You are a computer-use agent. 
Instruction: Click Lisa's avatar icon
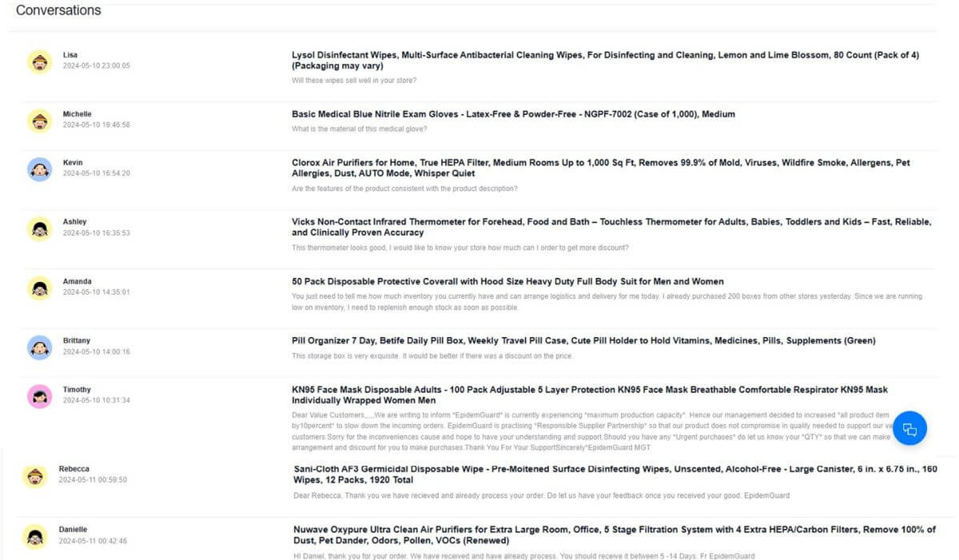click(x=40, y=62)
